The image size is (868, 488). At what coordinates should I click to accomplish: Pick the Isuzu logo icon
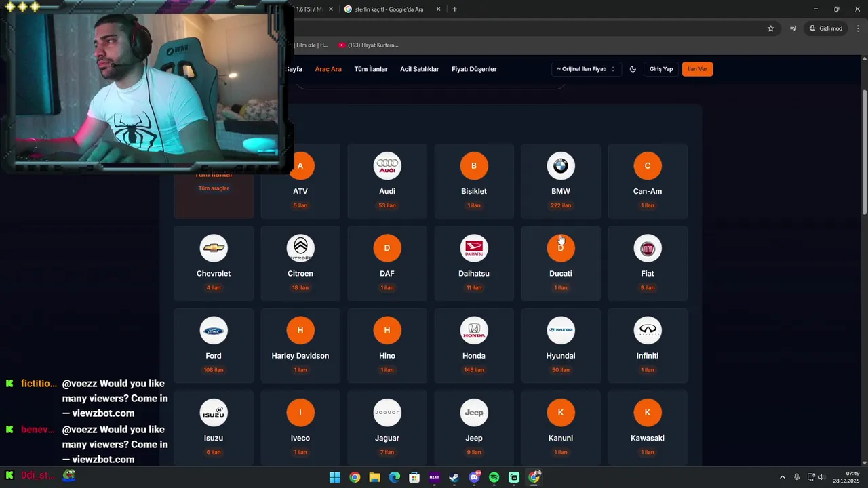tap(214, 413)
